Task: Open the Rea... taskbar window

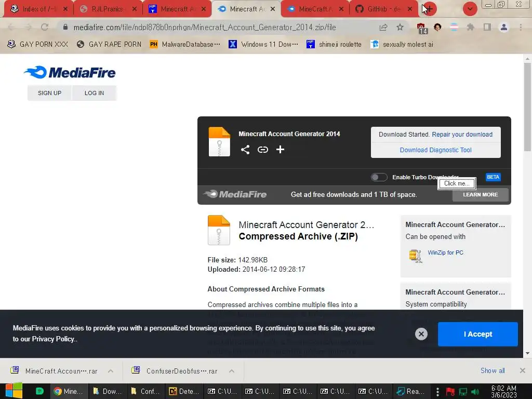Action: pyautogui.click(x=411, y=391)
